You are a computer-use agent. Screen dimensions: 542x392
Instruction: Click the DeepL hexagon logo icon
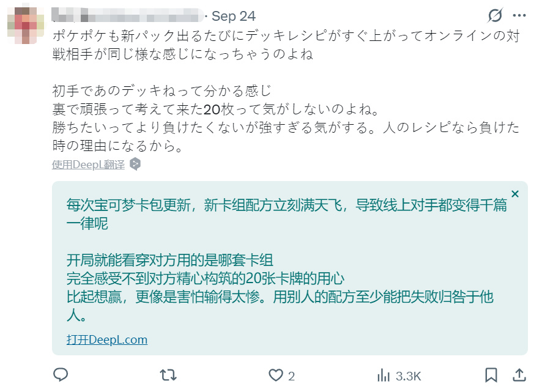[135, 164]
